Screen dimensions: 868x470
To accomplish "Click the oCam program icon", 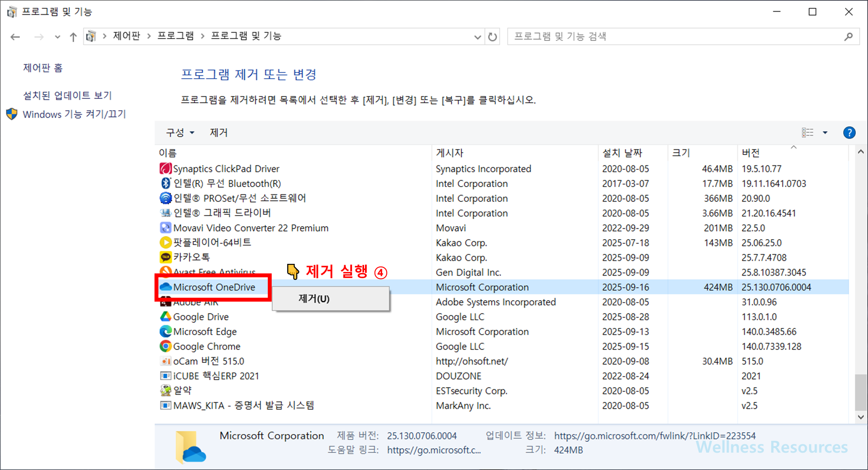I will coord(165,361).
